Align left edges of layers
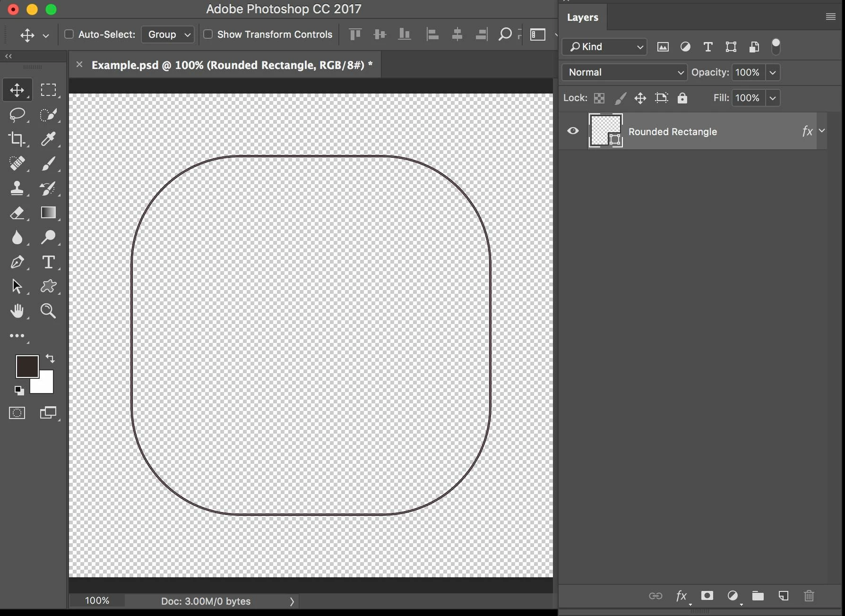The image size is (845, 616). 432,34
